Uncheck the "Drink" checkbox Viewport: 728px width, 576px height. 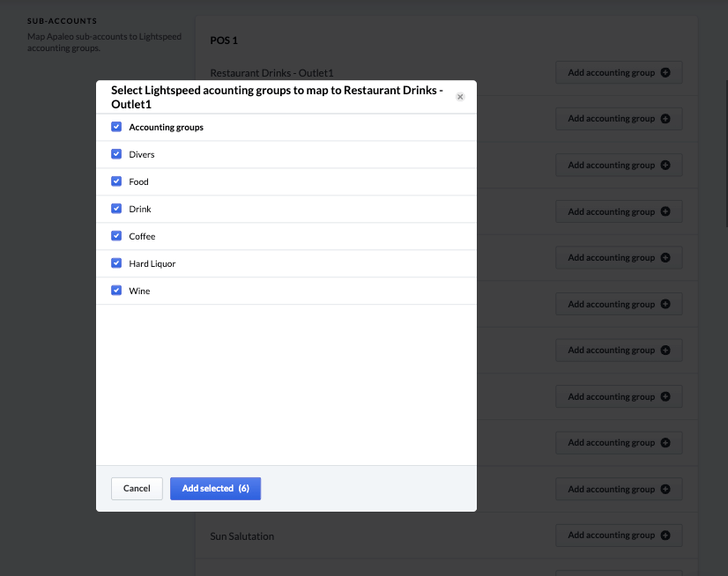coord(116,209)
